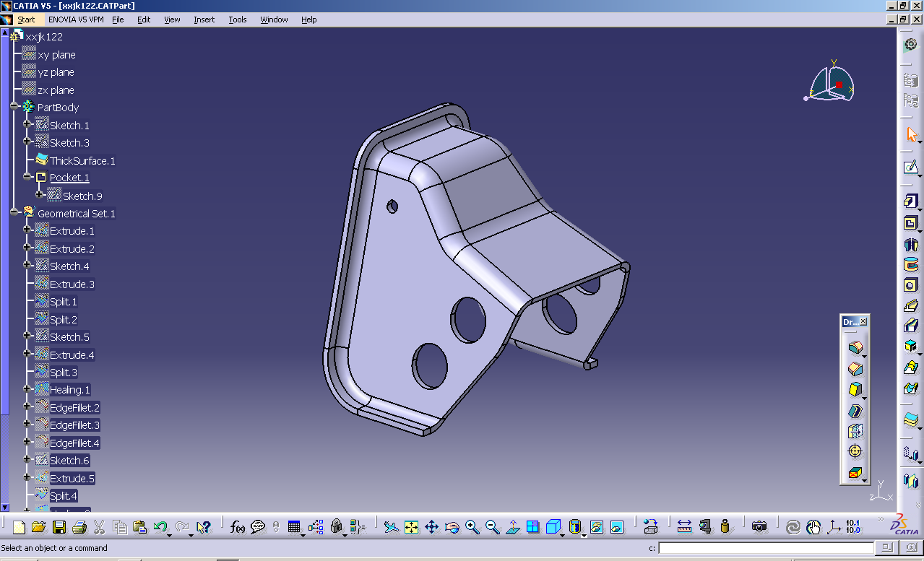Viewport: 924px width, 561px height.
Task: Click the Measure Inertia weight icon
Action: [725, 527]
